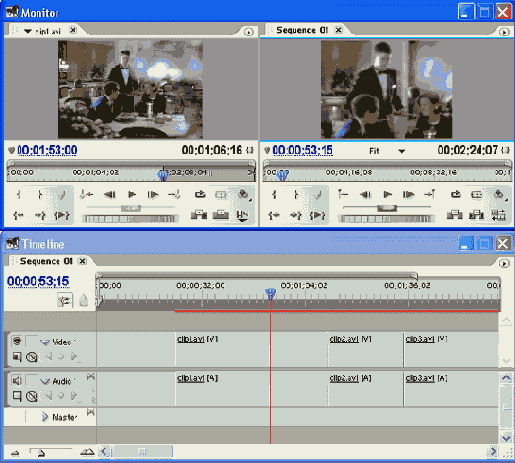This screenshot has height=463, width=515.
Task: Click the Extract button in program monitor
Action: [476, 215]
